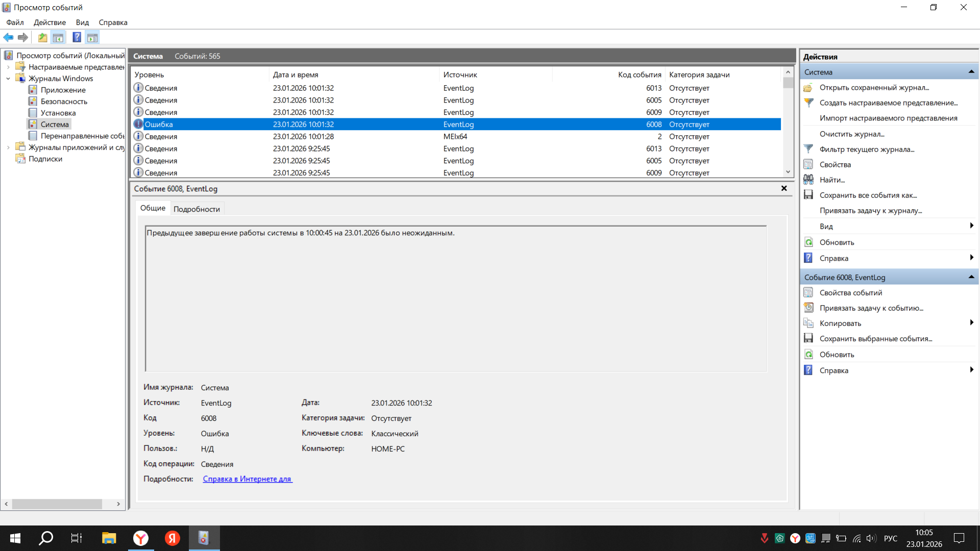This screenshot has width=980, height=551.
Task: Click the Back arrow toolbar icon
Action: click(8, 37)
